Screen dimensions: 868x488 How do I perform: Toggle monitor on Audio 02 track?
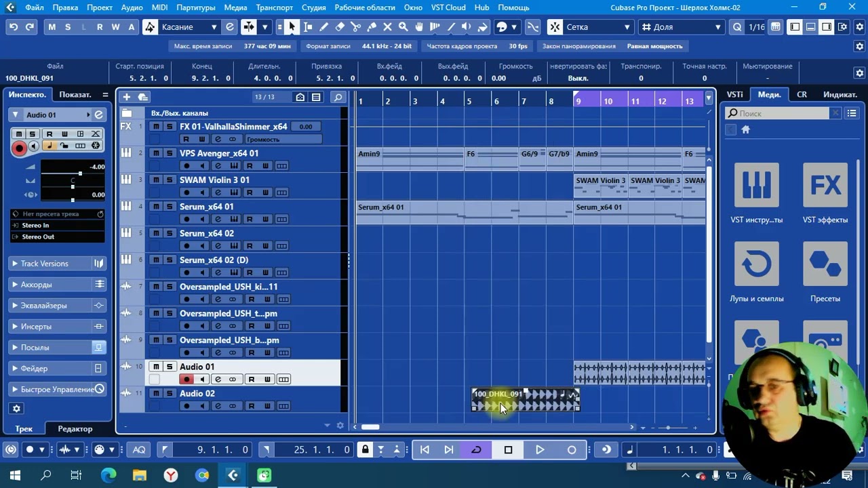pos(202,406)
